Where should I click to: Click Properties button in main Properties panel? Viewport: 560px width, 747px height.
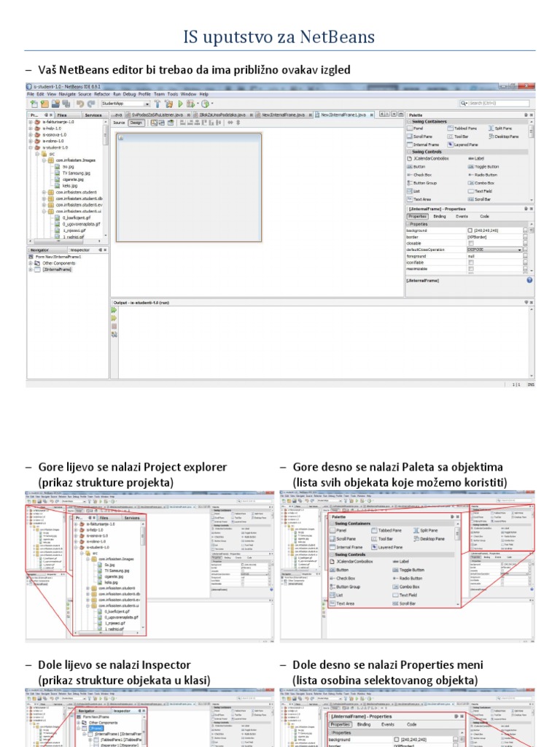(x=417, y=216)
